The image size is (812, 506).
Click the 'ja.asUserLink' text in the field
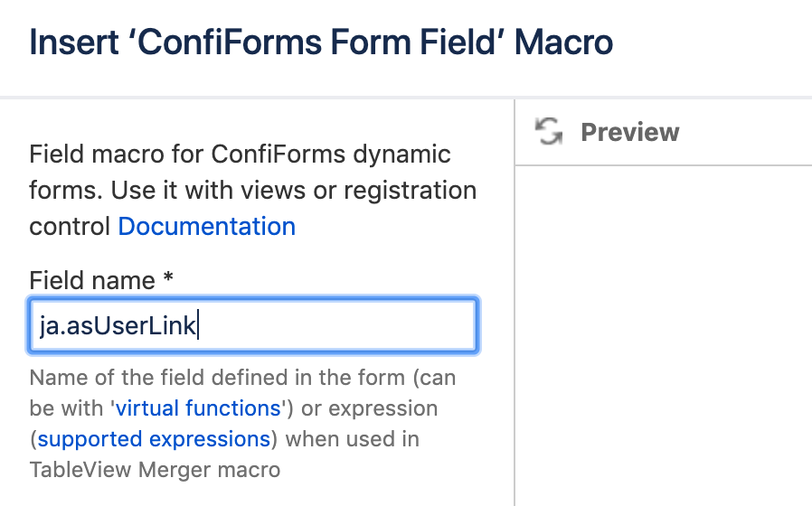pos(118,325)
